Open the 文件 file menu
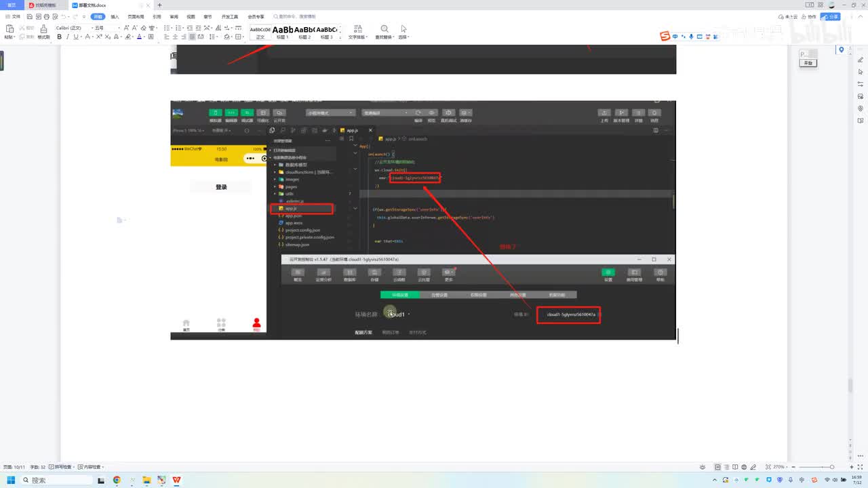Screen dimensions: 868x488 click(x=14, y=16)
